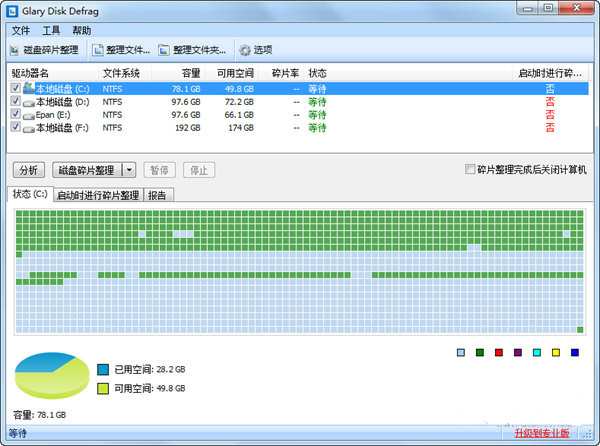Image resolution: width=600 pixels, height=446 pixels.
Task: Click the red legend swatch
Action: [x=499, y=352]
